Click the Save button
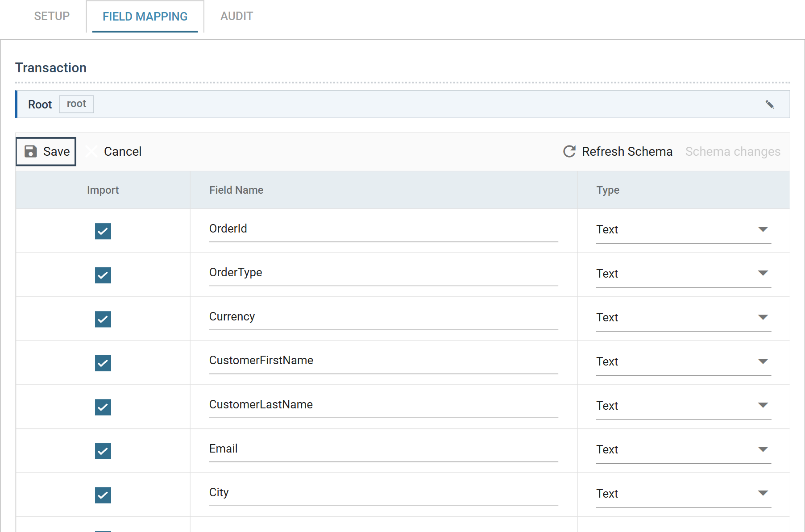The width and height of the screenshot is (805, 532). coord(46,152)
